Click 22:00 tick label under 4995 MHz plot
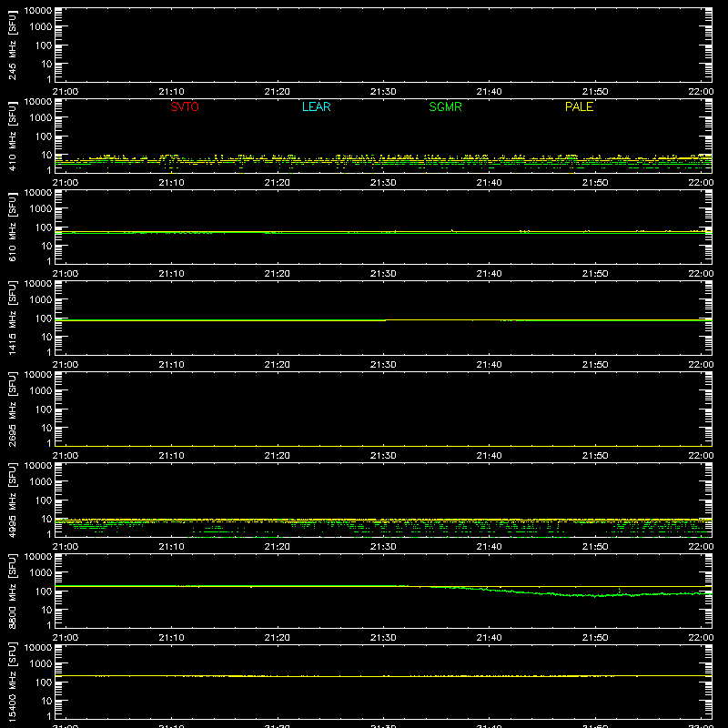Screen dimensions: 728x728 pyautogui.click(x=701, y=547)
